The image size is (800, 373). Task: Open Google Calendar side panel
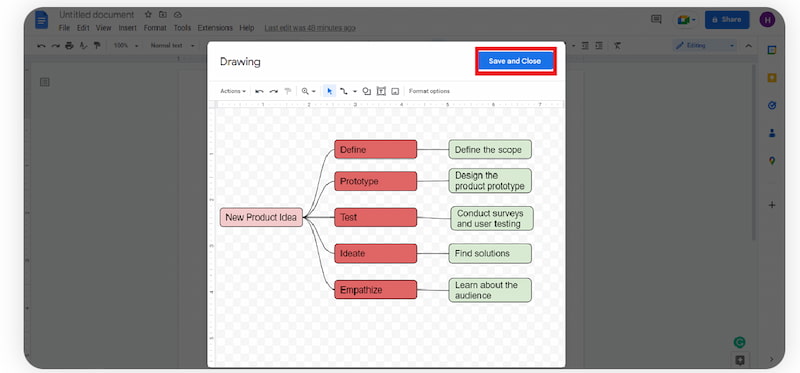(772, 50)
